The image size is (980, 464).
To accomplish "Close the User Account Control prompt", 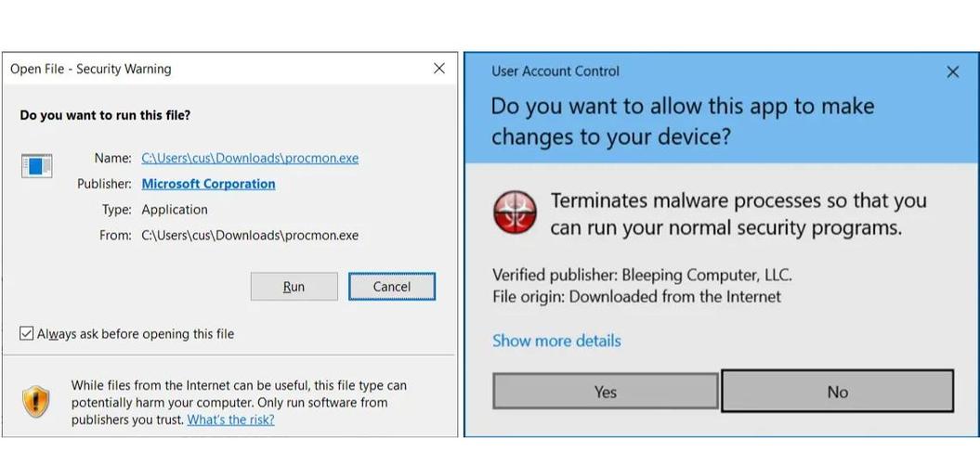I will [952, 72].
